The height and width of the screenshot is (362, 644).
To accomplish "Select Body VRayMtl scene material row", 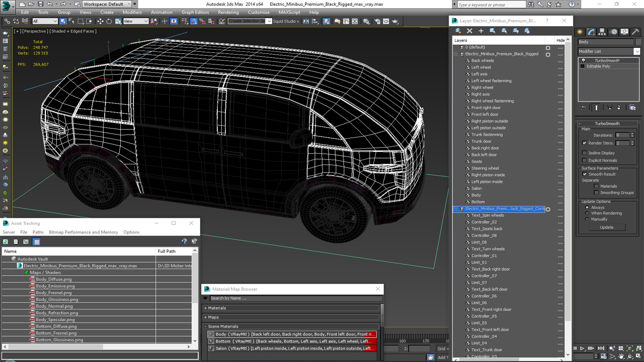I will point(292,334).
